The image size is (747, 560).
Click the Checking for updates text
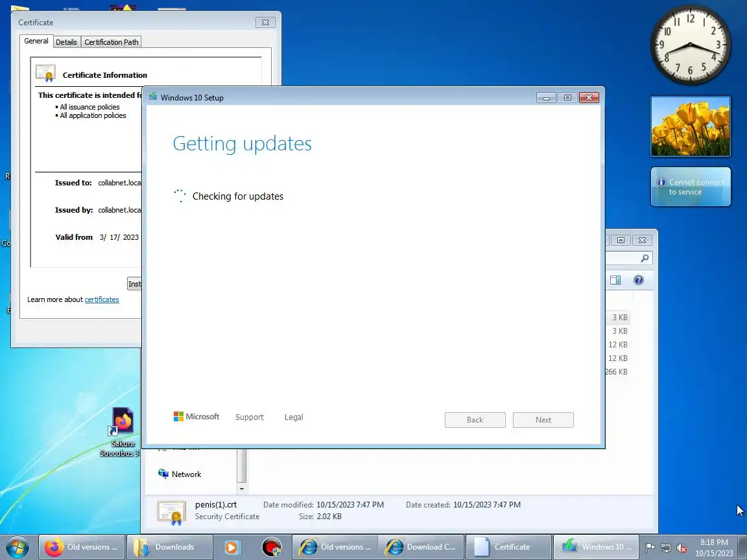(238, 196)
